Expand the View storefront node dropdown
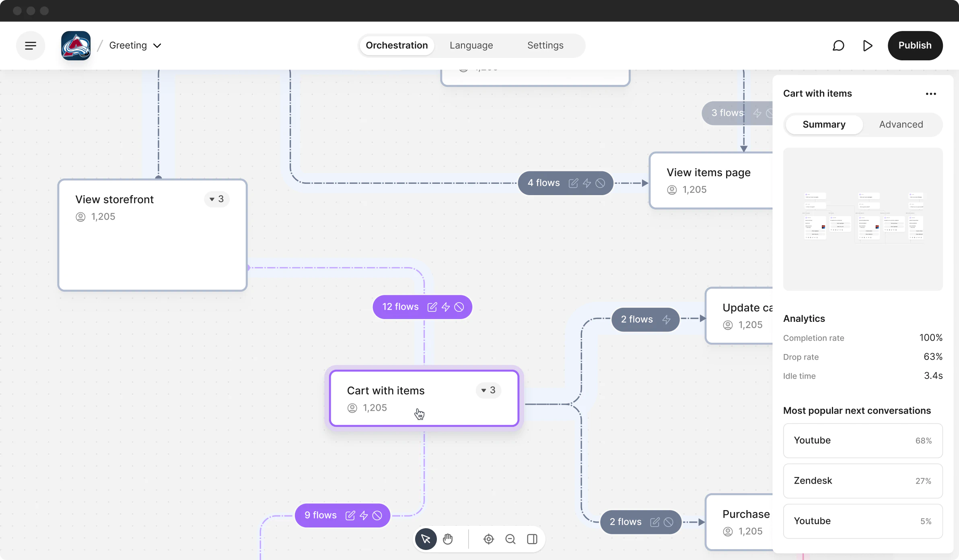This screenshot has height=560, width=959. pos(216,199)
